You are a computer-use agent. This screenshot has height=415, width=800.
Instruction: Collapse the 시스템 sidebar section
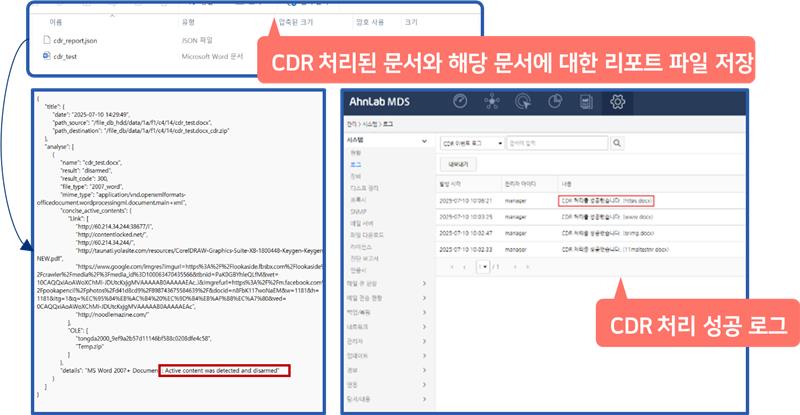pos(425,141)
